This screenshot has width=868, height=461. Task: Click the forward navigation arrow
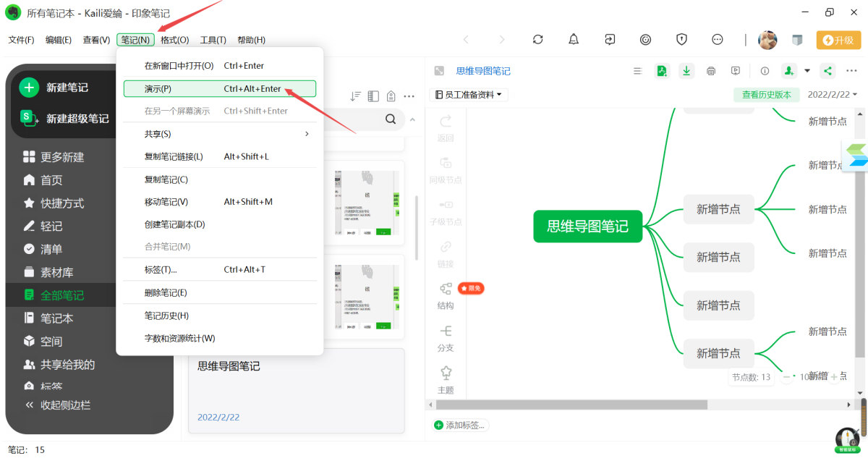(502, 40)
